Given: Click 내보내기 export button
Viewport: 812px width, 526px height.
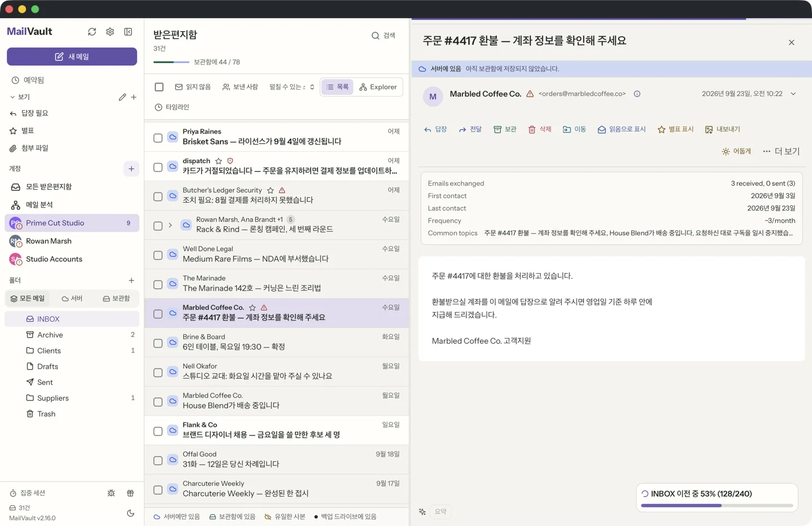Looking at the screenshot, I should 722,129.
